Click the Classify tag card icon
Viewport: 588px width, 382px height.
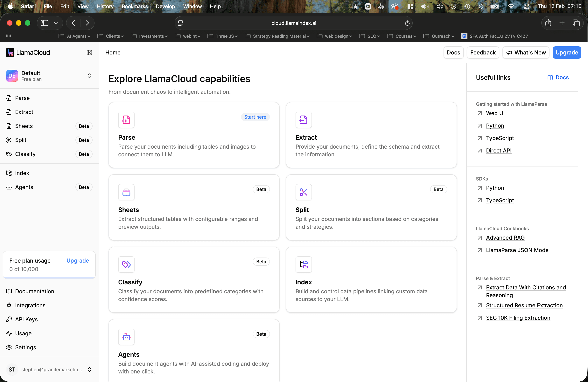click(126, 264)
